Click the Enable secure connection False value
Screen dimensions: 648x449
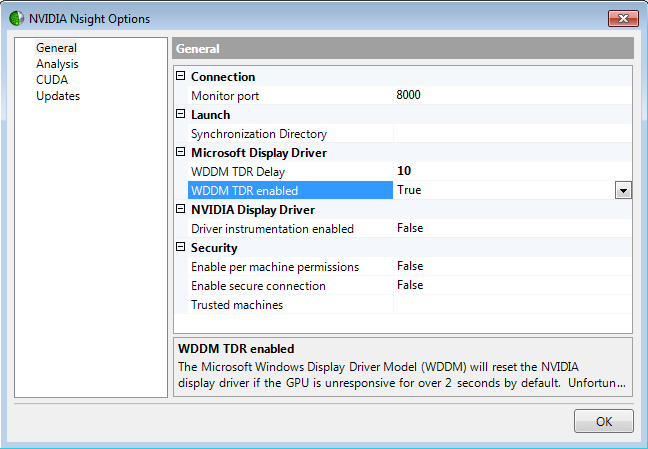point(512,285)
